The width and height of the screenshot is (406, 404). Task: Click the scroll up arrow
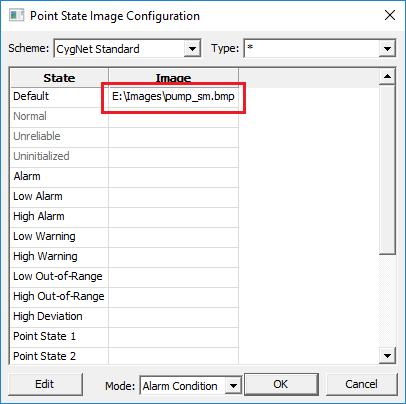pos(387,77)
